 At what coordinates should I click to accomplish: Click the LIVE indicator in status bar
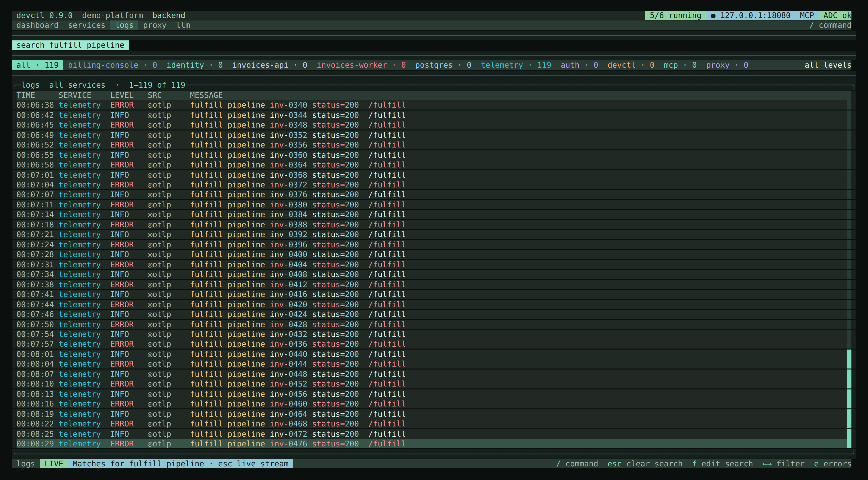click(54, 464)
